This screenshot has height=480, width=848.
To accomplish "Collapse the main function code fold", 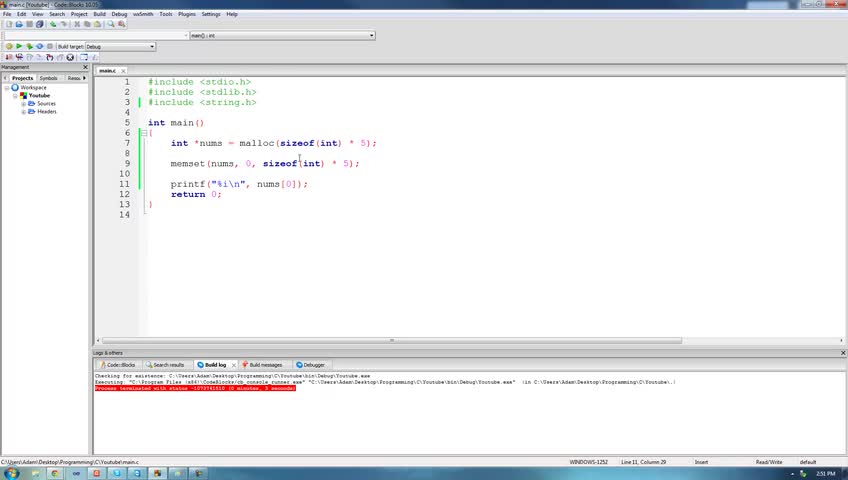I will (x=144, y=133).
